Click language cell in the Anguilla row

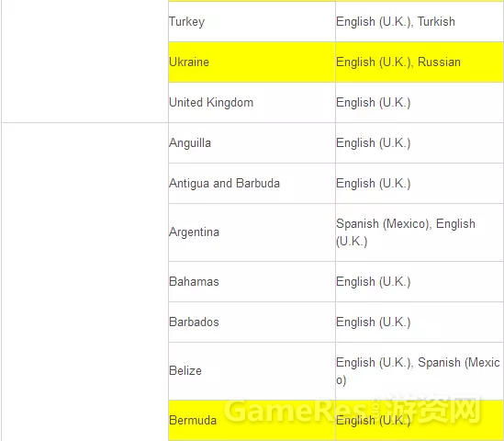click(420, 142)
